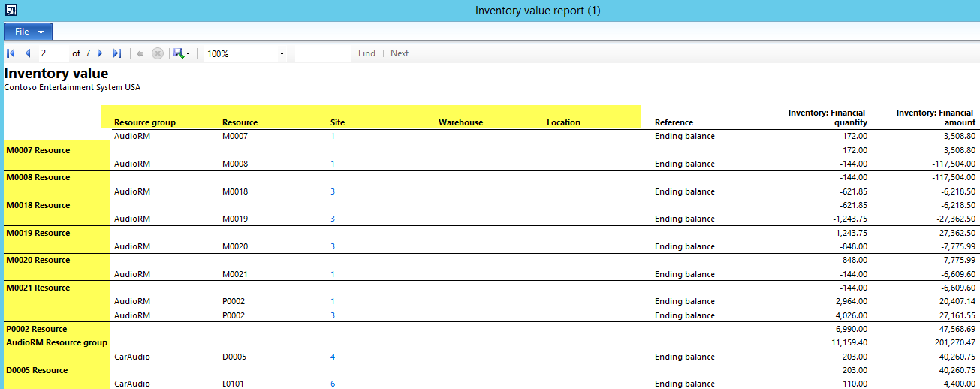Click the current page number field
The image size is (980, 389).
pos(53,53)
